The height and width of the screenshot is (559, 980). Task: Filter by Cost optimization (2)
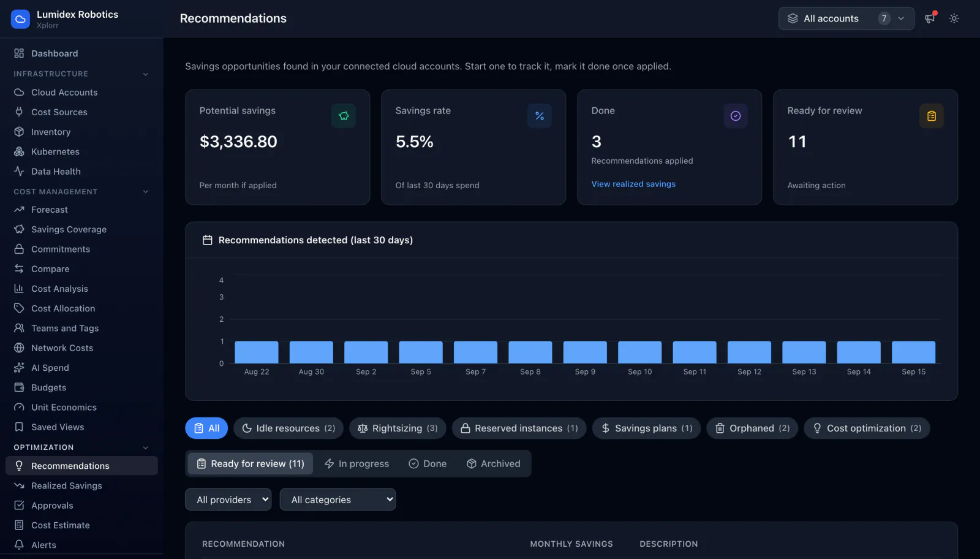867,428
